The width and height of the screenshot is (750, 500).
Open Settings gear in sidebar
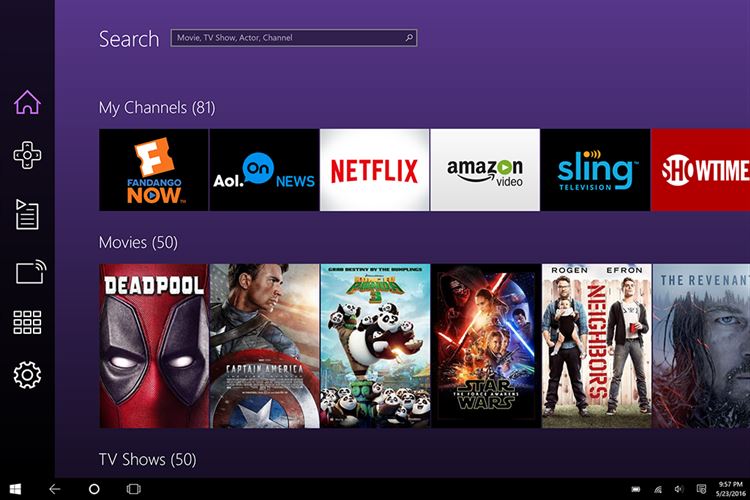point(27,375)
